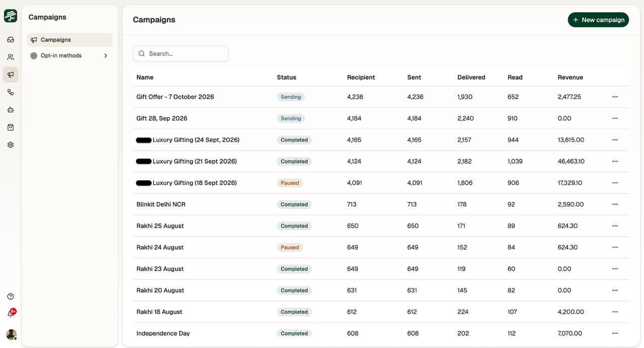Viewport: 644px width, 348px height.
Task: Click Paused status of Rakhi 24 August
Action: pos(290,247)
